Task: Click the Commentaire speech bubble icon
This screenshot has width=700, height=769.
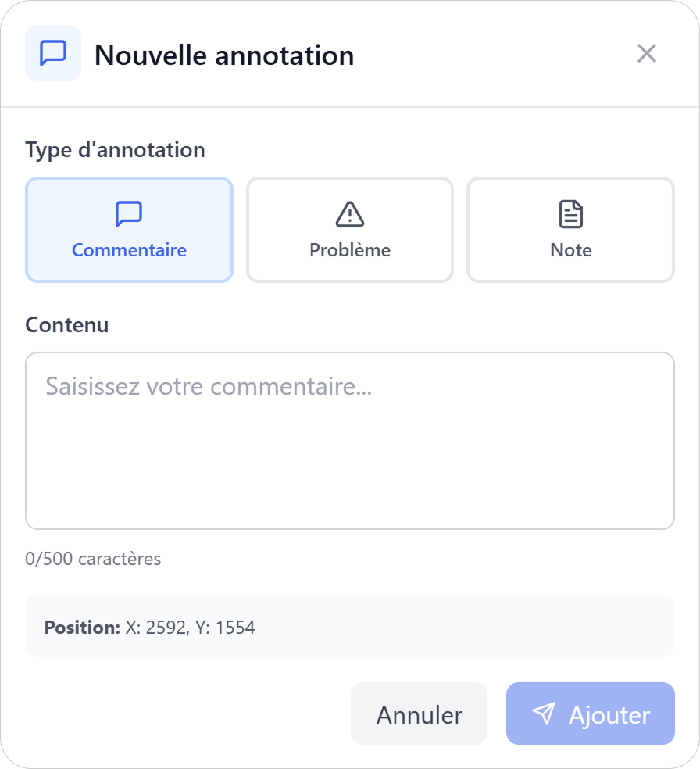Action: coord(129,213)
